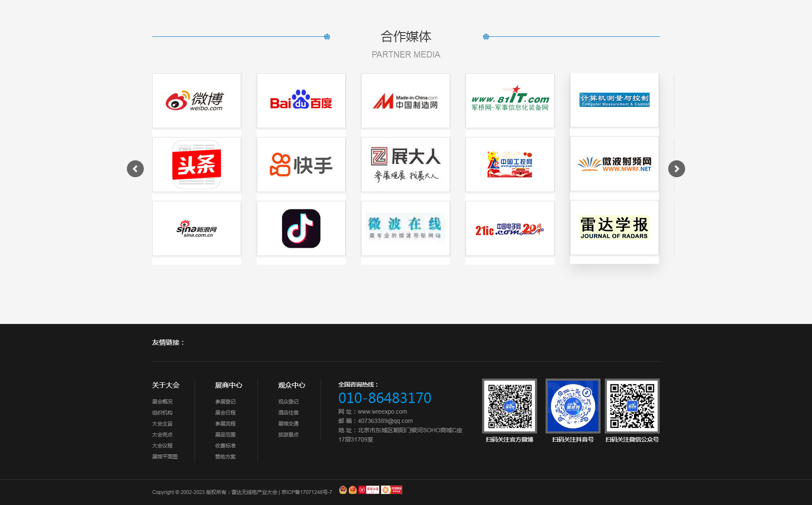Screen dimensions: 812x505
Task: Open the 微波射频网 mwrf.net logo
Action: pyautogui.click(x=614, y=164)
